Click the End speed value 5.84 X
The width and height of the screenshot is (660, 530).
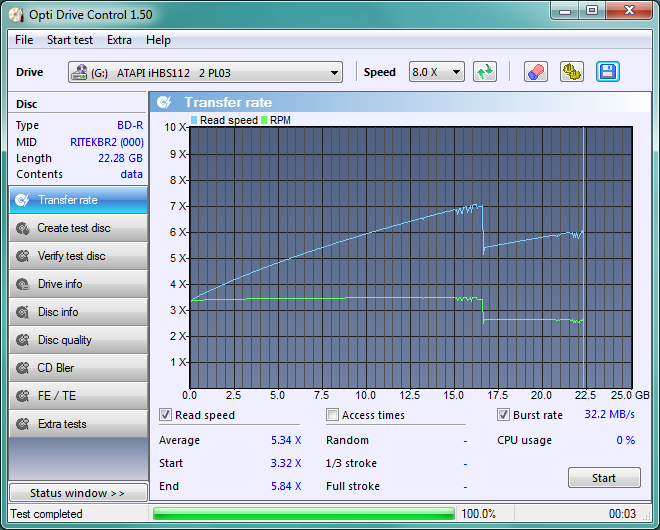[x=286, y=486]
